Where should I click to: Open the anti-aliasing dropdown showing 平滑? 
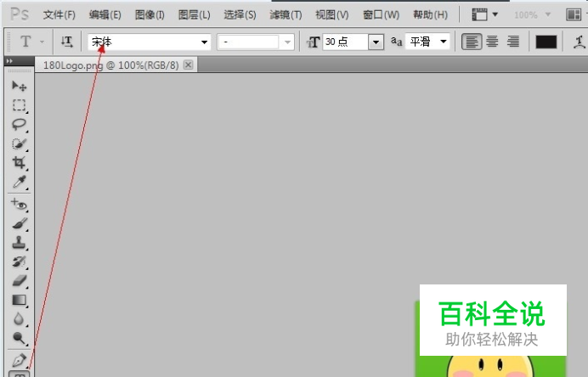[x=427, y=42]
